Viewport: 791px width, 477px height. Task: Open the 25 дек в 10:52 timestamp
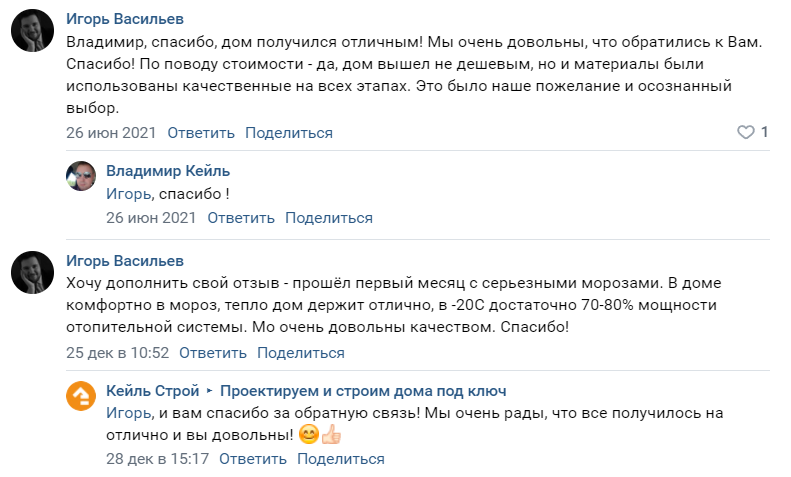(118, 352)
